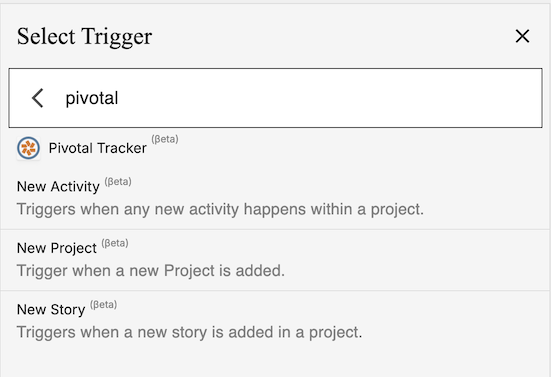Close the Select Trigger panel
This screenshot has height=377, width=551.
522,36
